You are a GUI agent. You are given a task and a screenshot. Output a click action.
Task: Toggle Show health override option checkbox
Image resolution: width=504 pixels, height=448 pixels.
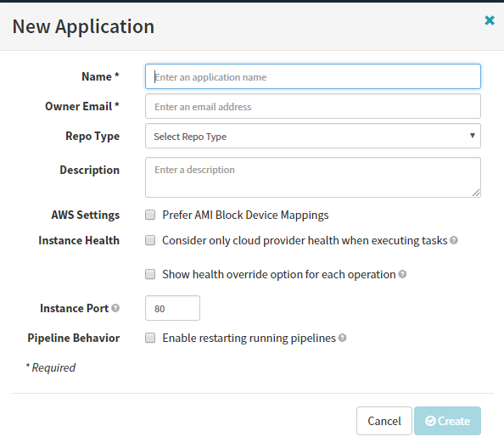coord(150,274)
